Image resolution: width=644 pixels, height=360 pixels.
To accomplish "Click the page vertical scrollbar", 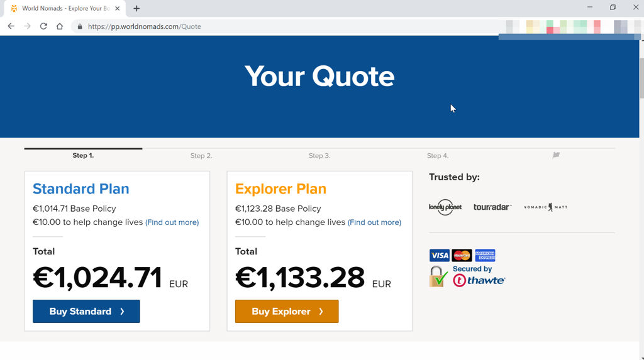I will [x=641, y=197].
